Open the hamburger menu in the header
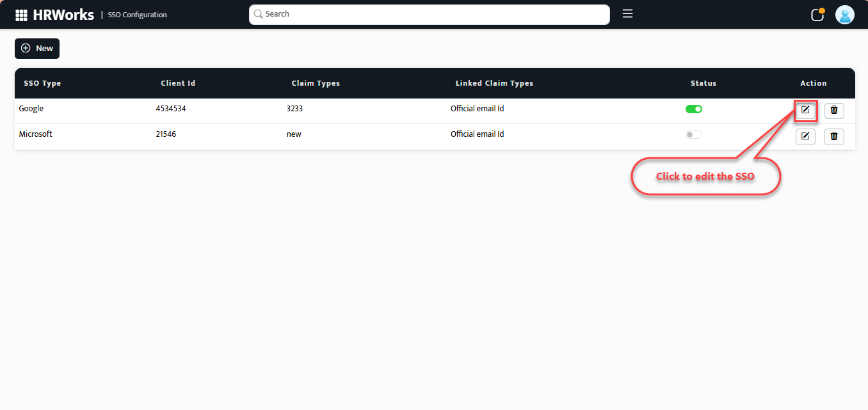Image resolution: width=868 pixels, height=410 pixels. click(627, 13)
